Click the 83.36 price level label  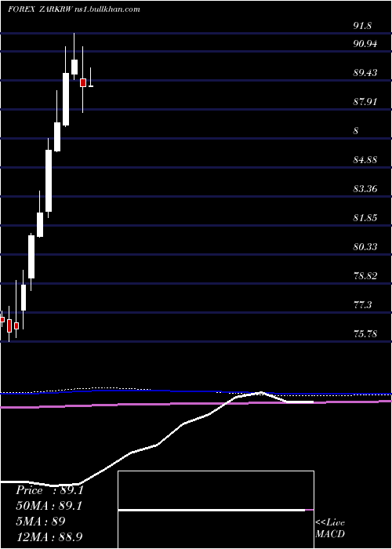(x=365, y=190)
